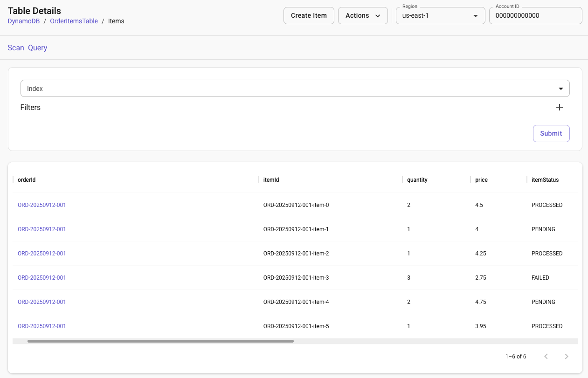Screen dimensions: 588x378
Task: Navigate to OrderItemsTable via breadcrumb
Action: 74,21
